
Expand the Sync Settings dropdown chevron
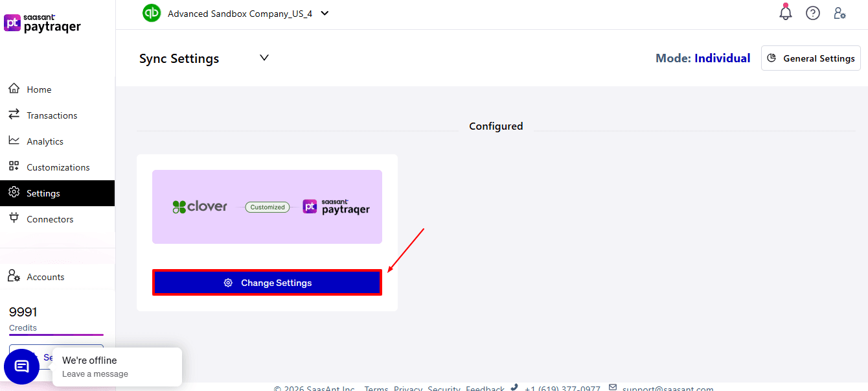[x=264, y=58]
